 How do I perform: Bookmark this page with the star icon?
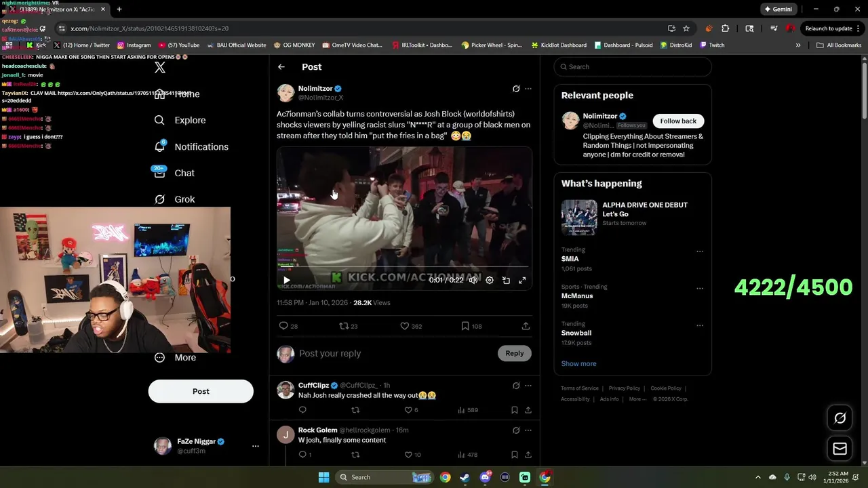pos(686,28)
